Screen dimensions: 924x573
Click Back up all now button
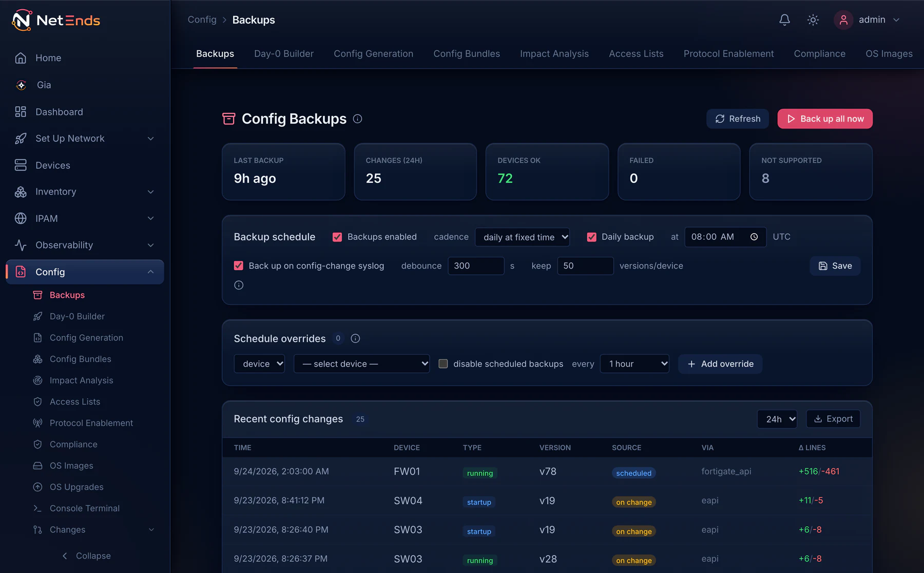point(825,119)
